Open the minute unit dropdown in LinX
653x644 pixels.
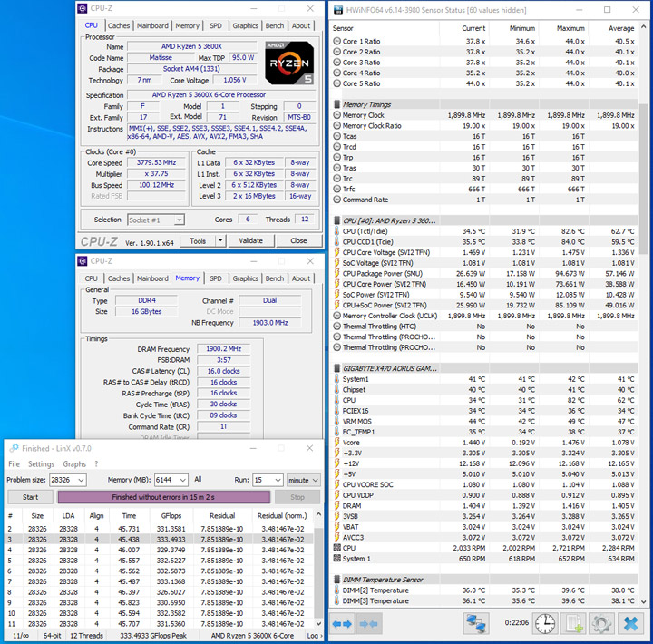[x=315, y=480]
